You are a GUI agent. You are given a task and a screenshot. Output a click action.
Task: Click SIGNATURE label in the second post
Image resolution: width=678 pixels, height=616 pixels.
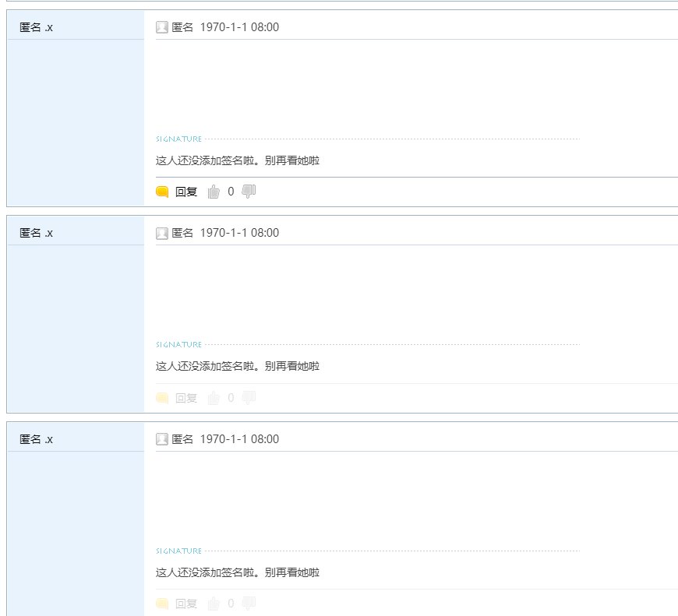(x=178, y=345)
